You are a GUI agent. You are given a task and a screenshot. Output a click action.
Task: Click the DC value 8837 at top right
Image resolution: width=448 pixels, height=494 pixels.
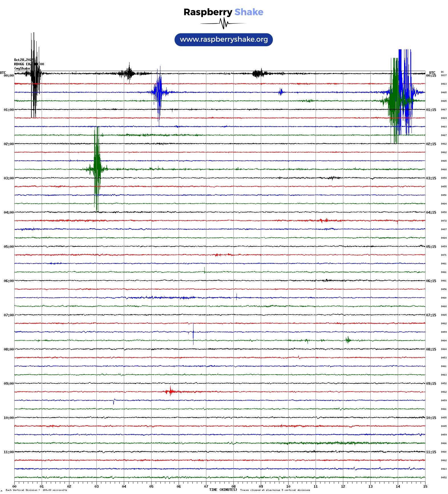tap(444, 75)
